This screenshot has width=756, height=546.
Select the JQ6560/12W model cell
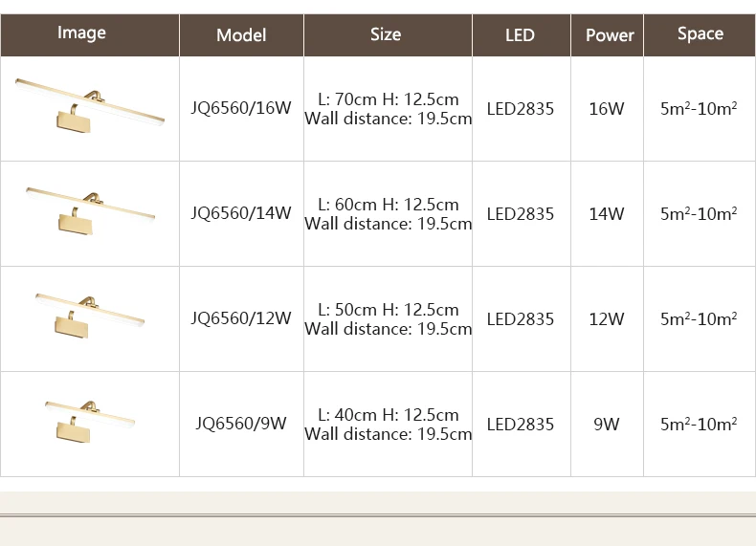[241, 318]
